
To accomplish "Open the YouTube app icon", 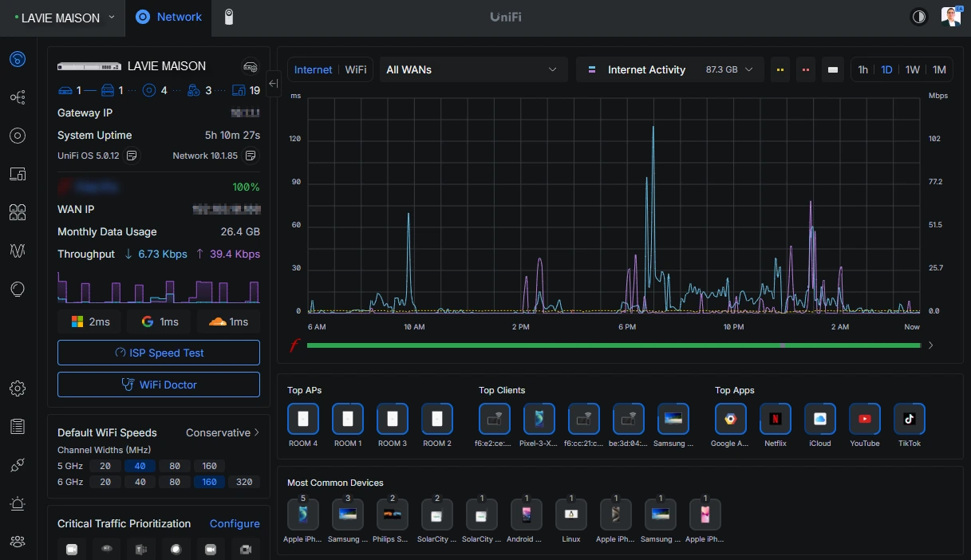I will [x=864, y=419].
